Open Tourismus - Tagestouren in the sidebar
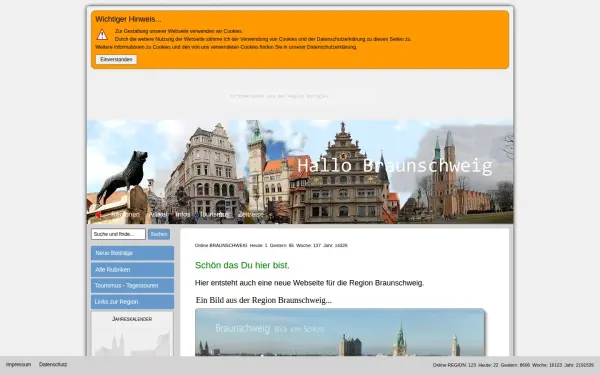Viewport: 600px width, 375px height. [132, 286]
